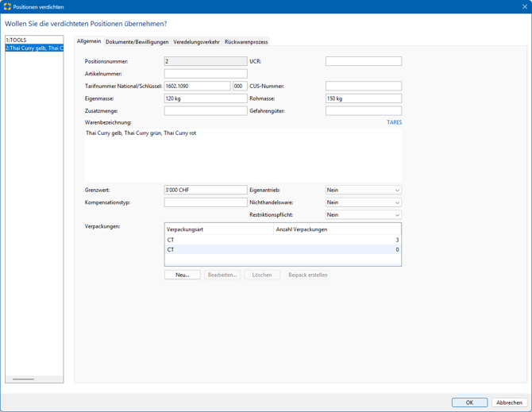Click the CUS-Nummer input field
This screenshot has height=412, width=532.
[x=364, y=86]
